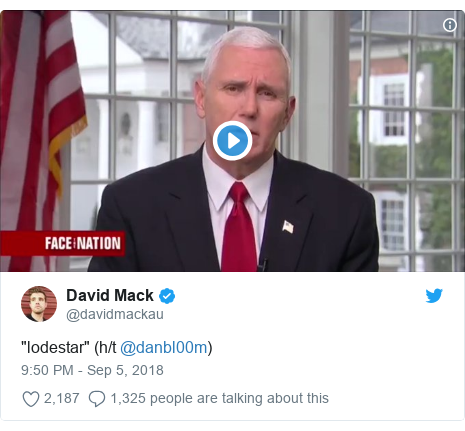Click the video on the window background
Image resolution: width=465 pixels, height=431 pixels.
(400, 117)
